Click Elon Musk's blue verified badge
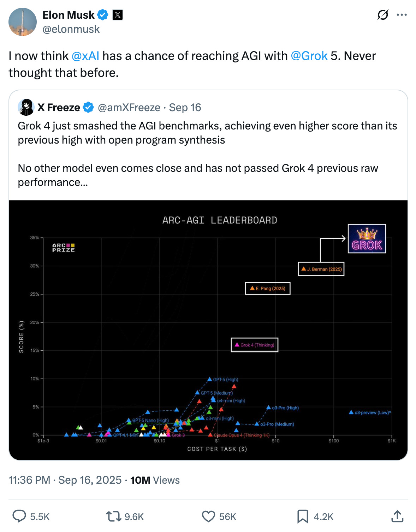 [x=103, y=15]
